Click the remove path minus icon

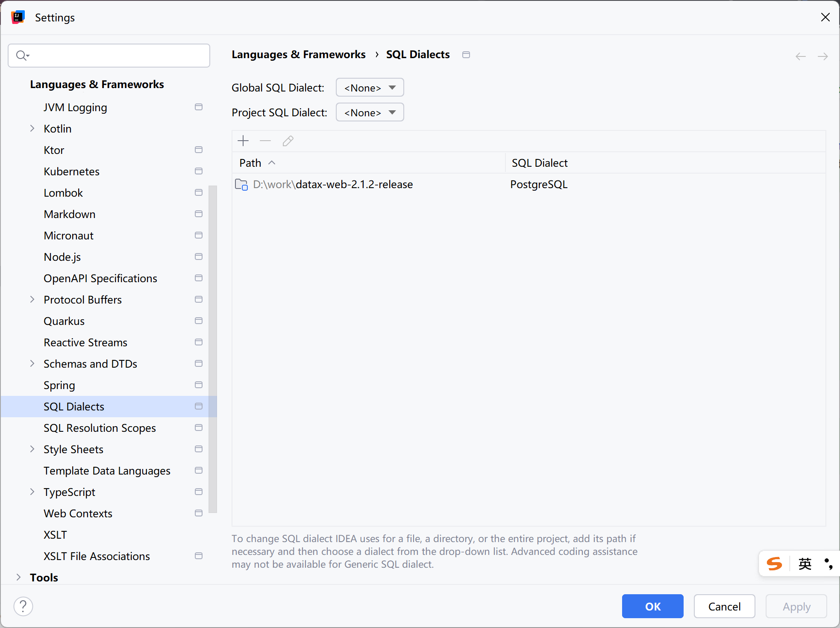pos(265,141)
